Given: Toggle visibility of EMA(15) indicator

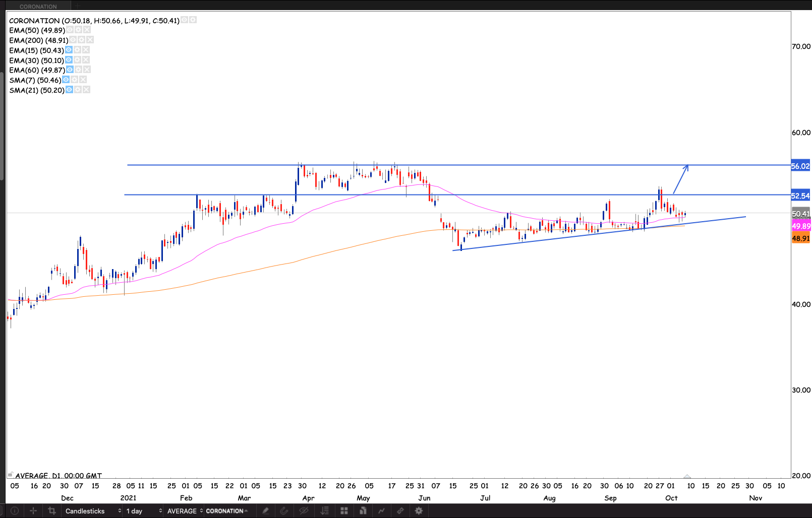Looking at the screenshot, I should click(69, 50).
